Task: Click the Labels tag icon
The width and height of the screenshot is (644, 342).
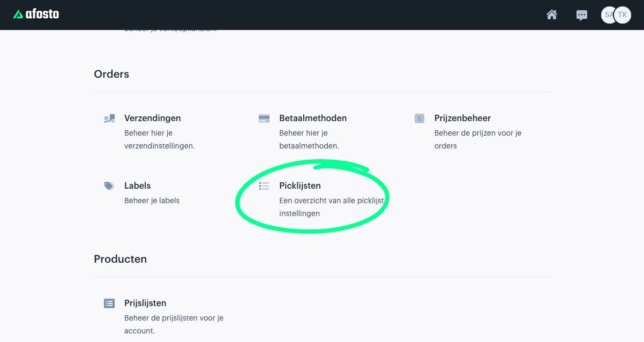Action: pyautogui.click(x=109, y=186)
